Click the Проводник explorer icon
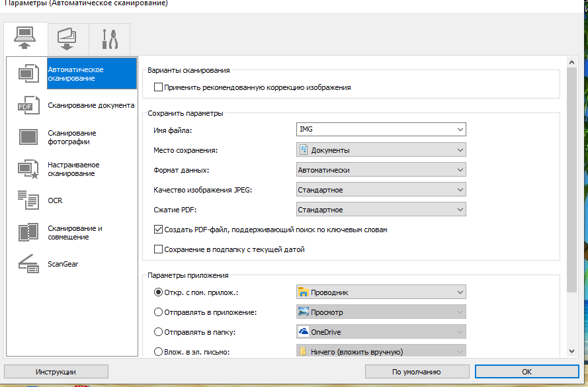 303,292
